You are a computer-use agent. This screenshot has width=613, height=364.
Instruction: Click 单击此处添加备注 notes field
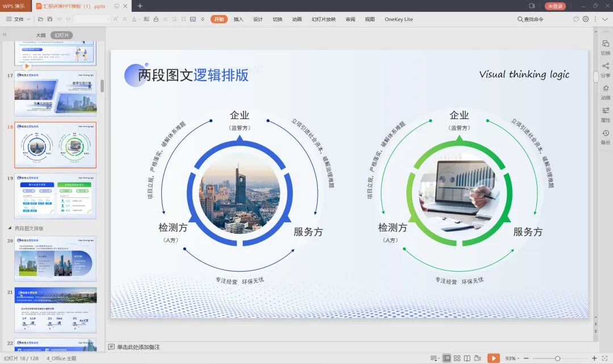pos(138,347)
